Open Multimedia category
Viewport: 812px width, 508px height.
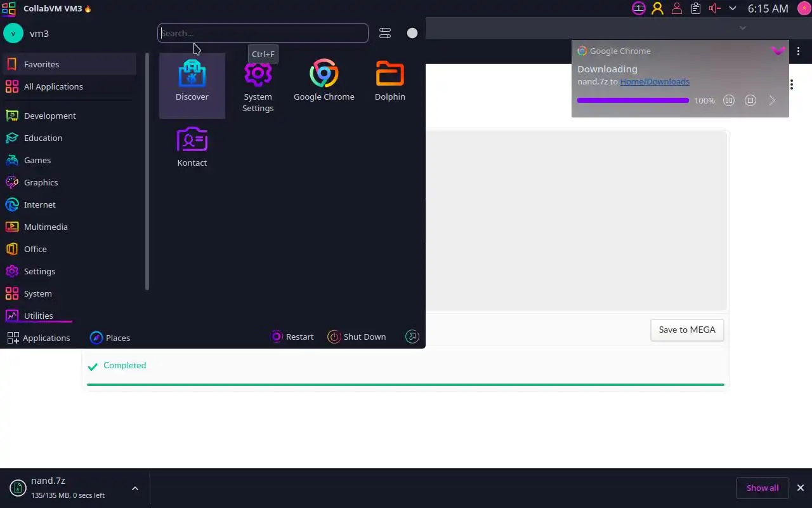pos(69,227)
